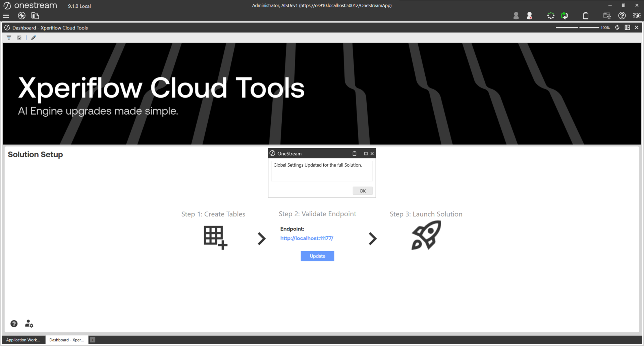This screenshot has width=644, height=346.
Task: Launch the solution via rocket icon
Action: [x=426, y=235]
